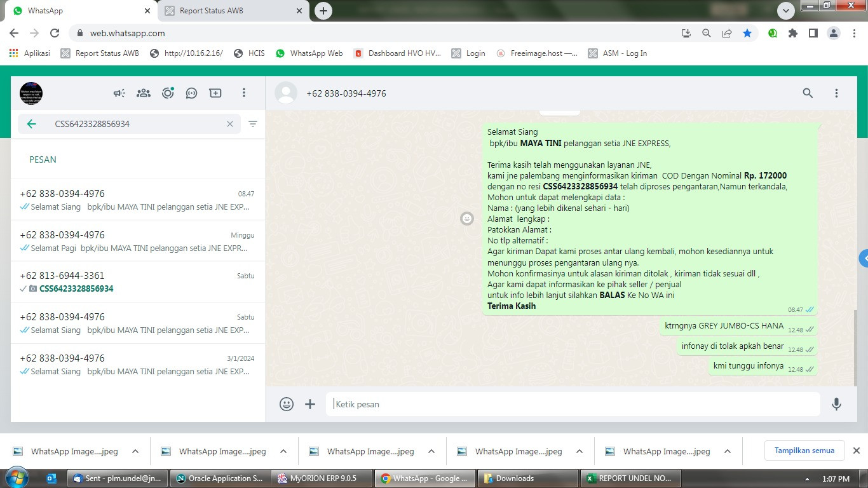Open the Chrome three-dot menu
The height and width of the screenshot is (488, 868).
(853, 33)
